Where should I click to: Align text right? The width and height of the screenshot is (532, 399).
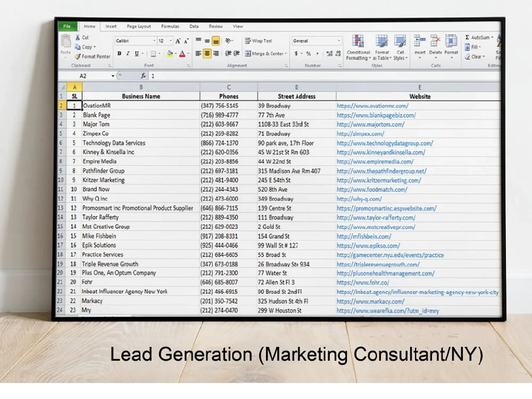pos(216,54)
